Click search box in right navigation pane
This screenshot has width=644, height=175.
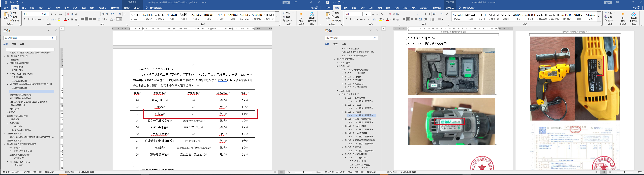(349, 38)
